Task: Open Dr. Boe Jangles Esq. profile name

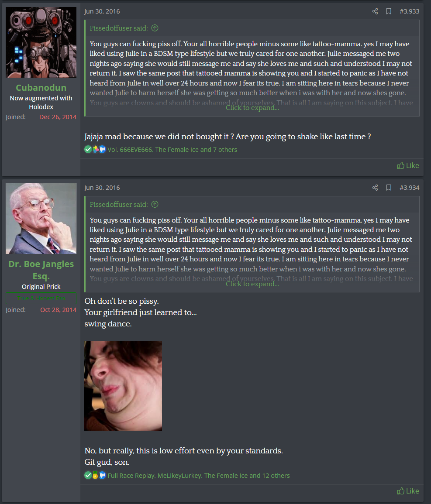Action: pos(41,270)
